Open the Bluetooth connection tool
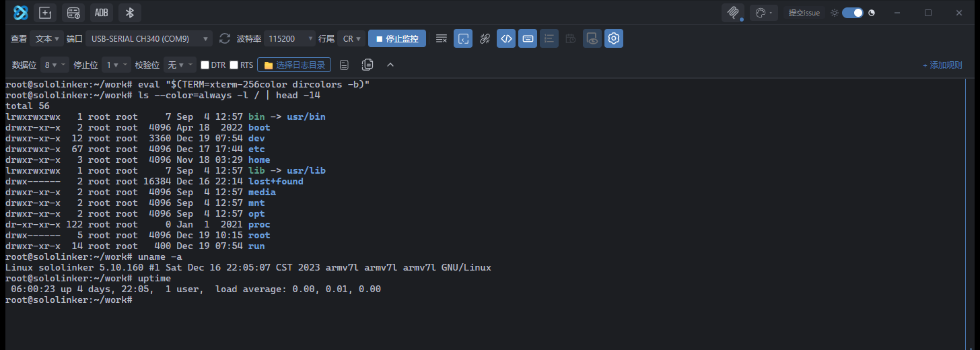Viewport: 980px width, 350px height. pyautogui.click(x=130, y=13)
